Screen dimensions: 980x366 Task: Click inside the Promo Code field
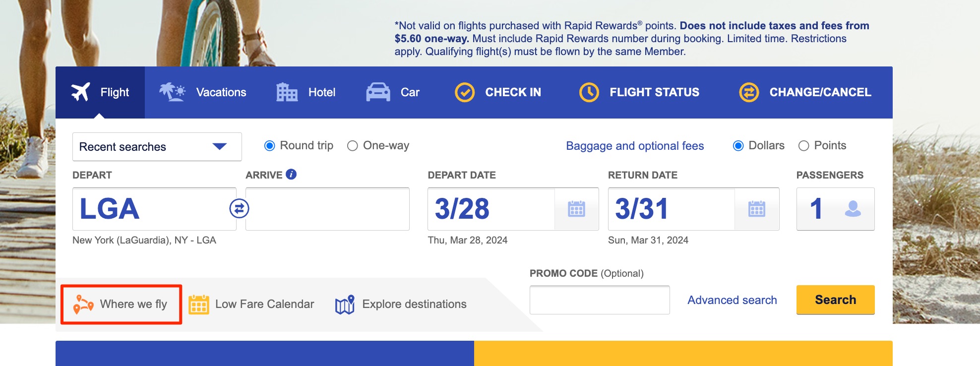(600, 300)
